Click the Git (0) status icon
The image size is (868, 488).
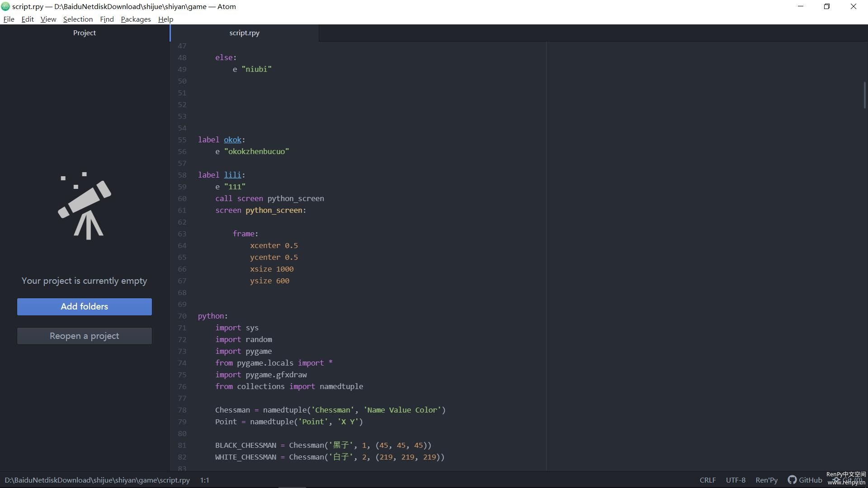tap(848, 480)
